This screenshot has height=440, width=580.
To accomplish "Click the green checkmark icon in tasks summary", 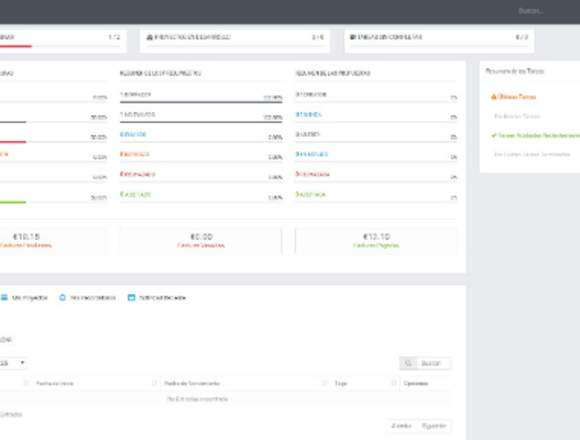I will pyautogui.click(x=494, y=135).
